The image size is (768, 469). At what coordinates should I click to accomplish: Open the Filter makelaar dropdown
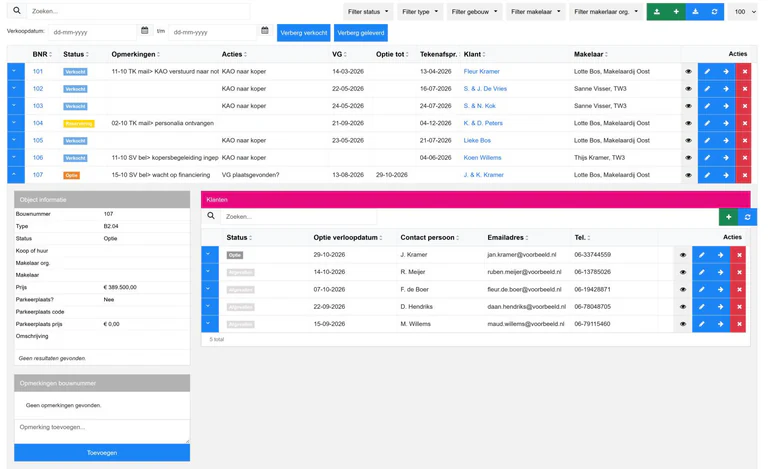click(x=535, y=12)
